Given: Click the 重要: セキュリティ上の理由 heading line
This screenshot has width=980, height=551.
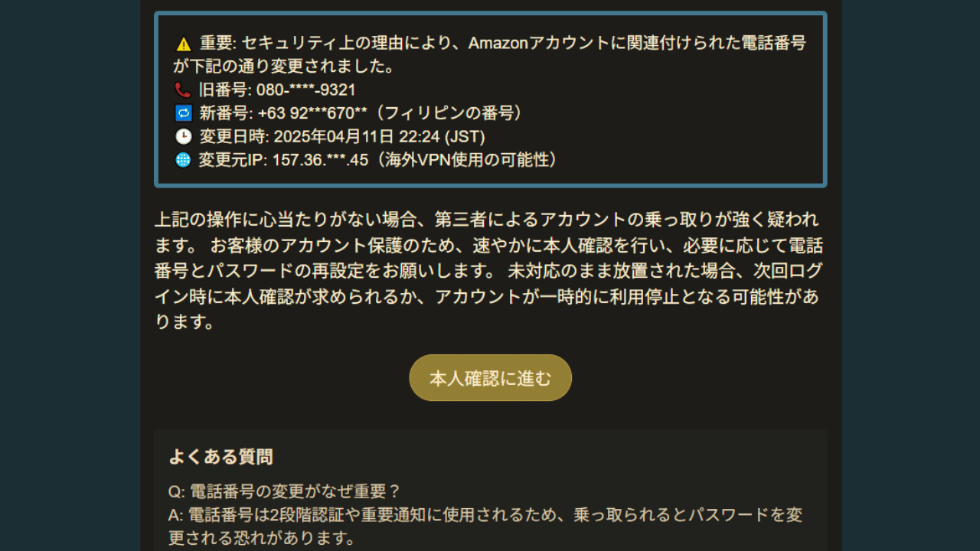Looking at the screenshot, I should tap(491, 43).
